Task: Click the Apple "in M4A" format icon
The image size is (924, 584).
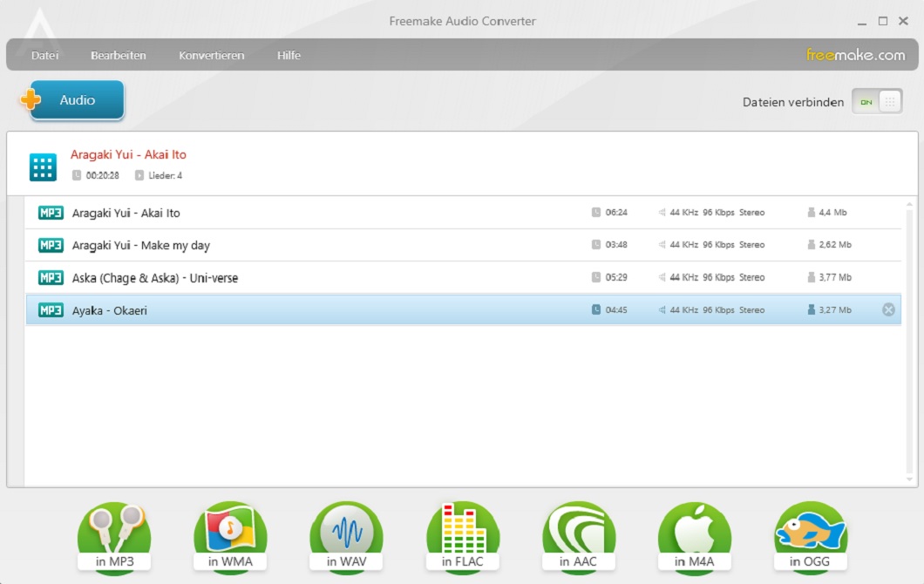Action: [x=695, y=532]
